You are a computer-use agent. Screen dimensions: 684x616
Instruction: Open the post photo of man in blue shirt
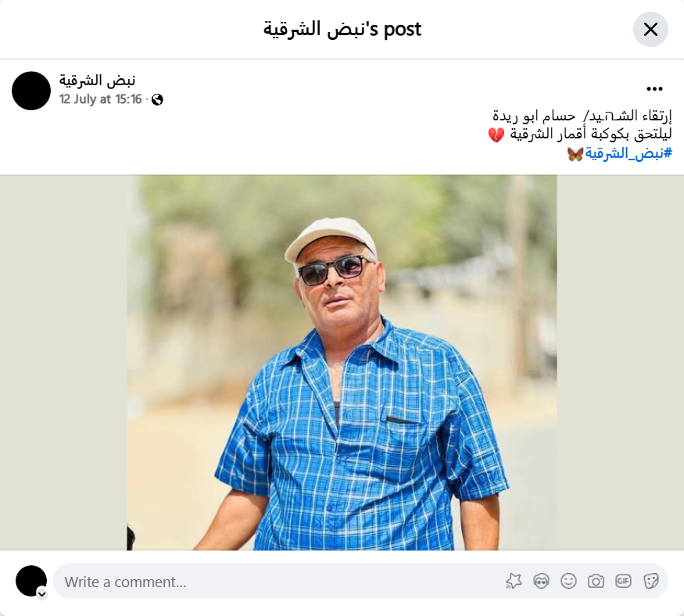(x=342, y=363)
